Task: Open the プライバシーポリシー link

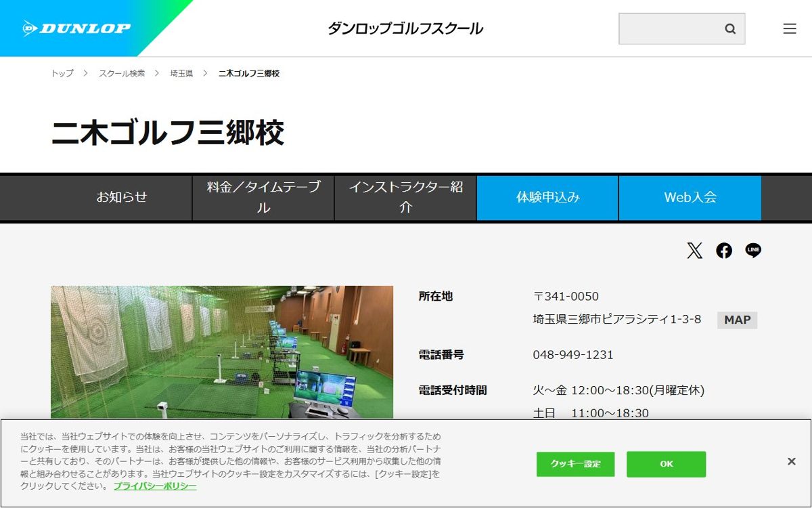Action: (155, 486)
